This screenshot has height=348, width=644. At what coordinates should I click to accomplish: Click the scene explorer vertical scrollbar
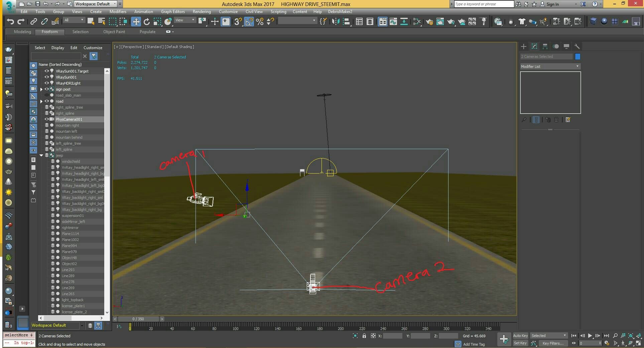point(107,192)
